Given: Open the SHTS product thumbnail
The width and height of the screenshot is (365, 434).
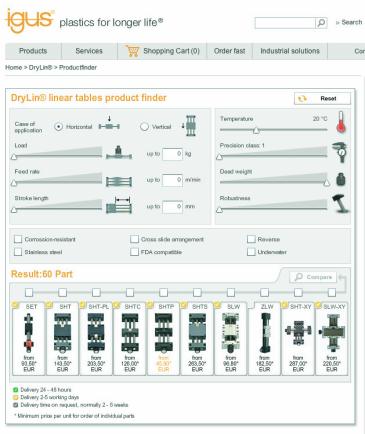Looking at the screenshot, I should [197, 333].
